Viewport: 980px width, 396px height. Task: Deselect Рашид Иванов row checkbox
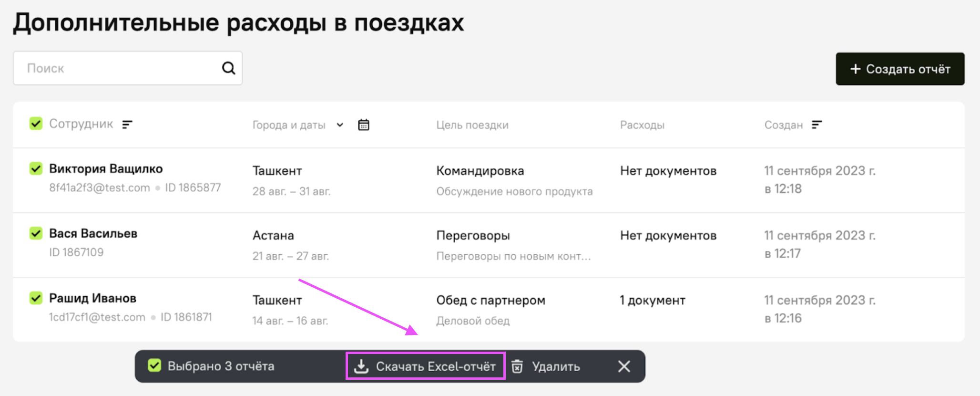(x=36, y=298)
